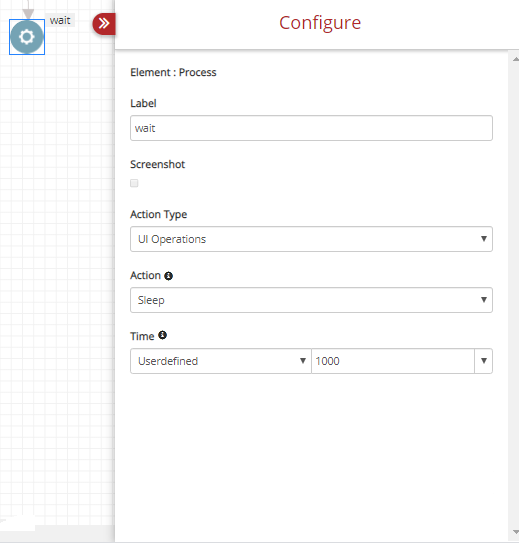The height and width of the screenshot is (549, 519).
Task: Click the Action field label text
Action: coord(145,276)
